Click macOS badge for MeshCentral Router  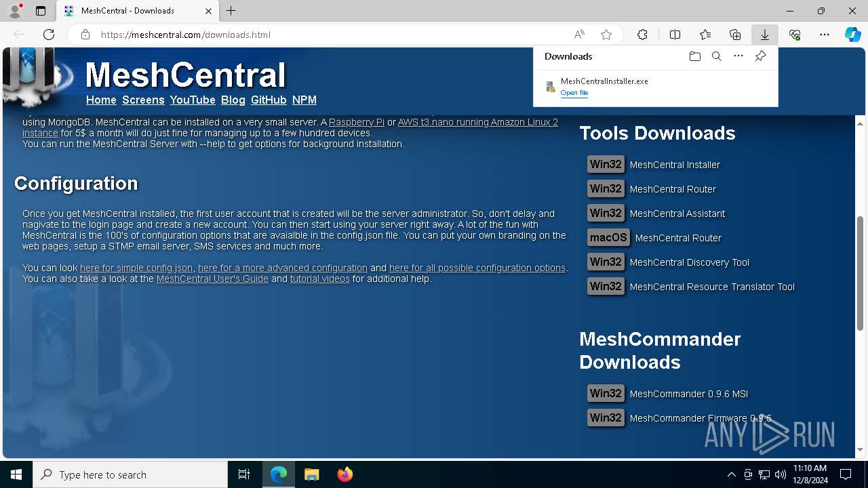(x=608, y=238)
